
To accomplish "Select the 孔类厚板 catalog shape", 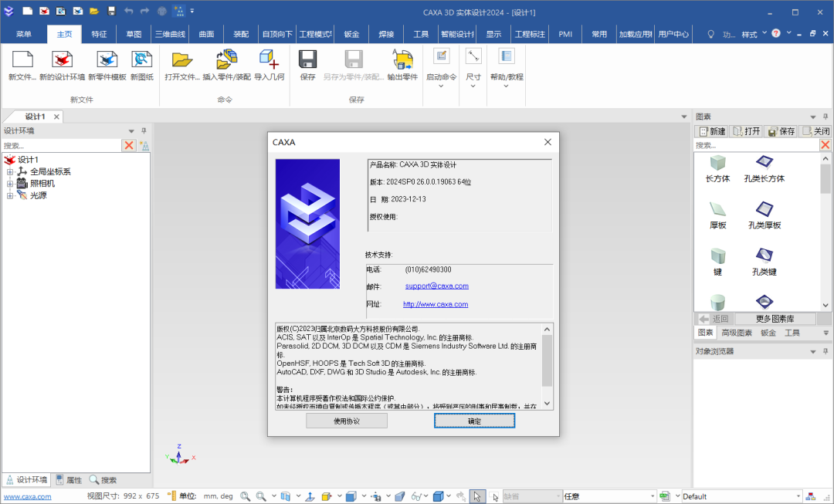I will click(764, 215).
